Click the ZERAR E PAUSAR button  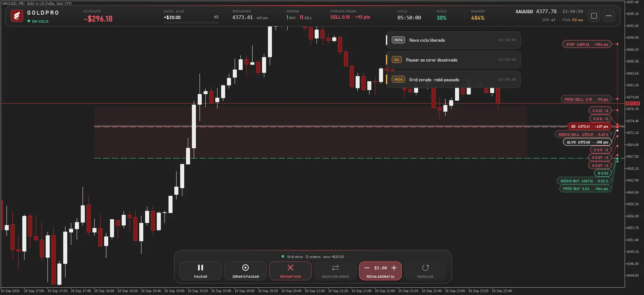click(246, 271)
